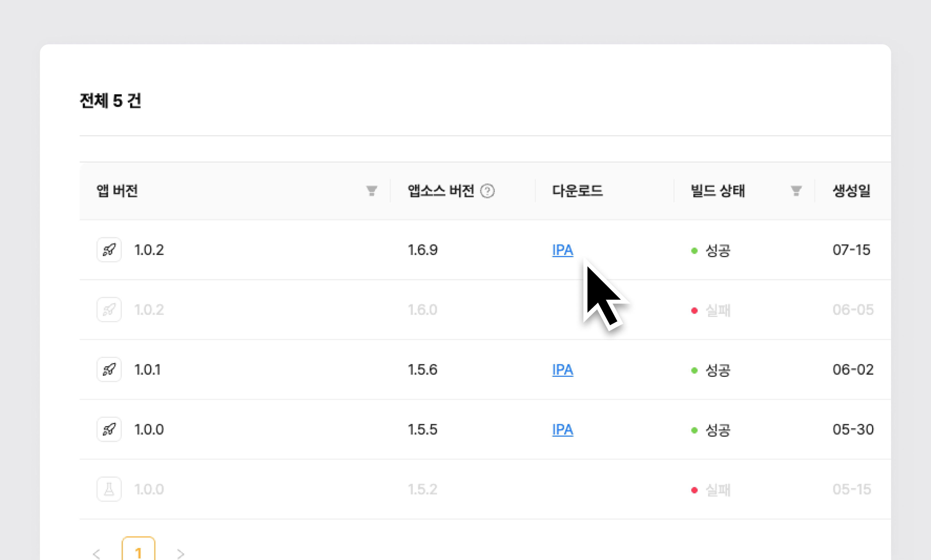Click rocket icon in failed 1.6.0 row
The width and height of the screenshot is (931, 560).
[109, 310]
